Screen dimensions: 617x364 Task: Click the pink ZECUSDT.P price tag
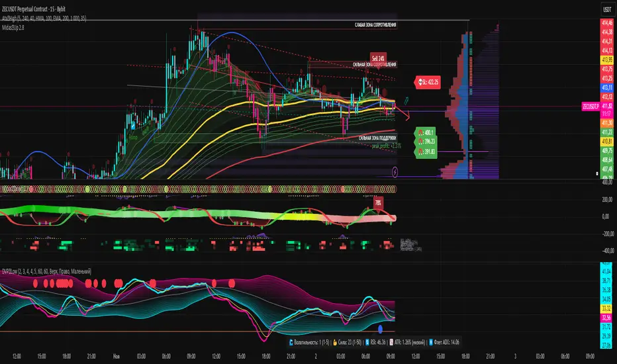(x=591, y=107)
